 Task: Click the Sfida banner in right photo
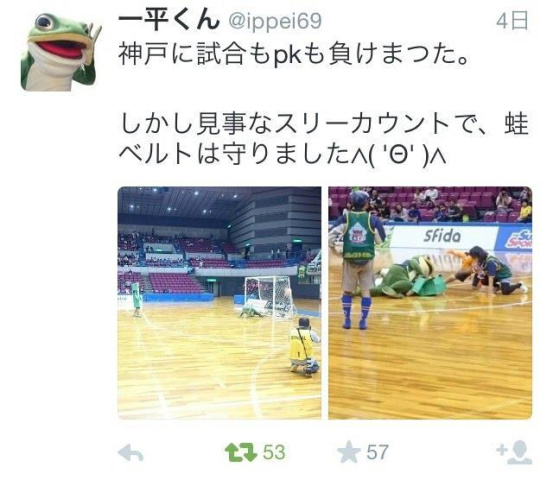tap(442, 236)
